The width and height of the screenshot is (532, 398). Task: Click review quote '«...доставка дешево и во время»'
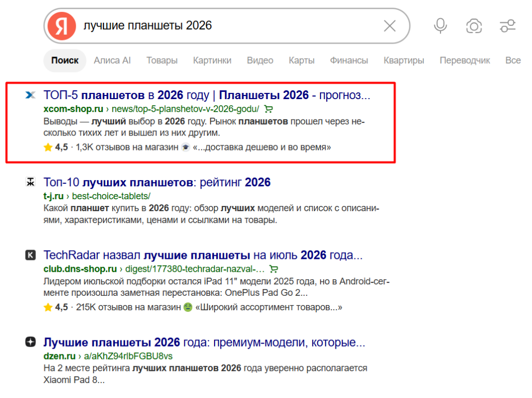[262, 147]
